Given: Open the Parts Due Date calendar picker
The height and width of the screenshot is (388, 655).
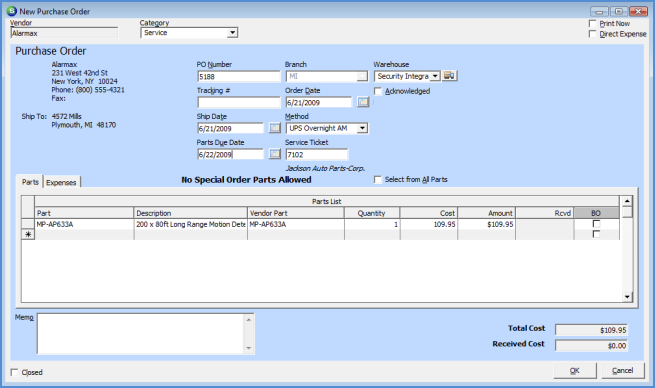Looking at the screenshot, I should (x=274, y=154).
